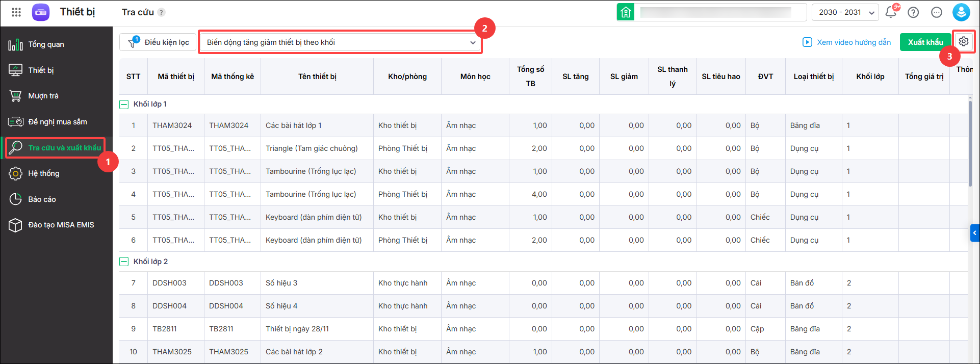
Task: Open the Hệ thống gear icon in sidebar
Action: point(15,173)
